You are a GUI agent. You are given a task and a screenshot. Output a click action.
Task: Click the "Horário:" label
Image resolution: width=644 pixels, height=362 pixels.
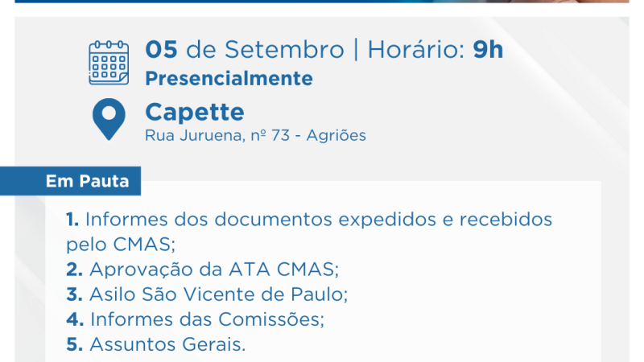point(416,50)
